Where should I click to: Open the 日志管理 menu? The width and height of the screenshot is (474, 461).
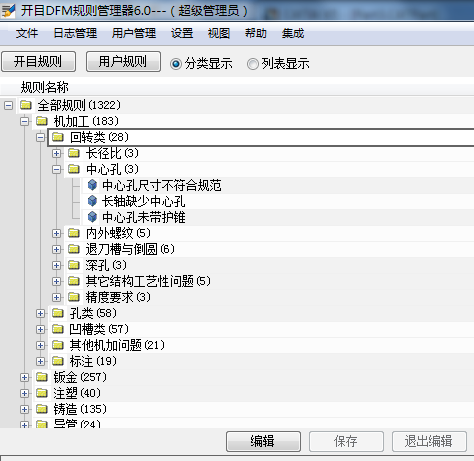pos(75,33)
